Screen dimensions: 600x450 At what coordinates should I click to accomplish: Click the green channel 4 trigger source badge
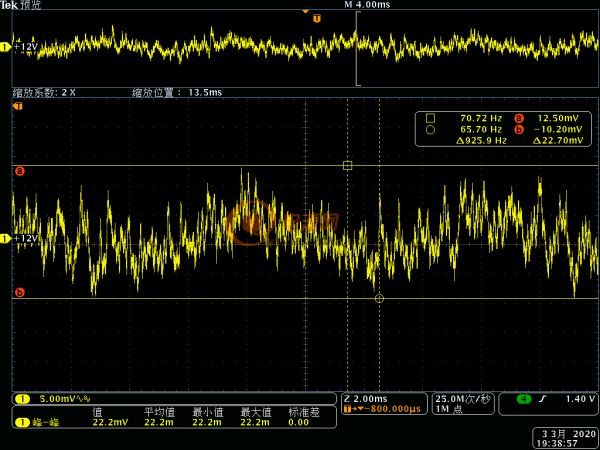click(x=524, y=399)
